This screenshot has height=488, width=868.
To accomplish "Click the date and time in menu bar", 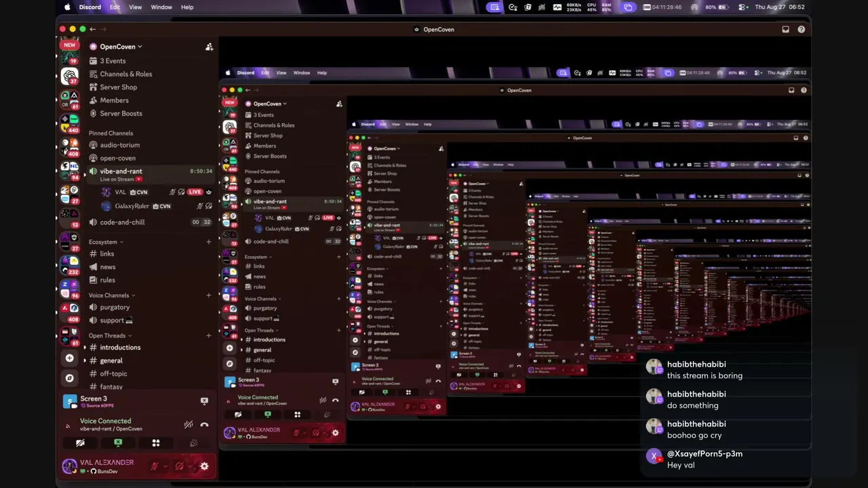I will coord(781,7).
